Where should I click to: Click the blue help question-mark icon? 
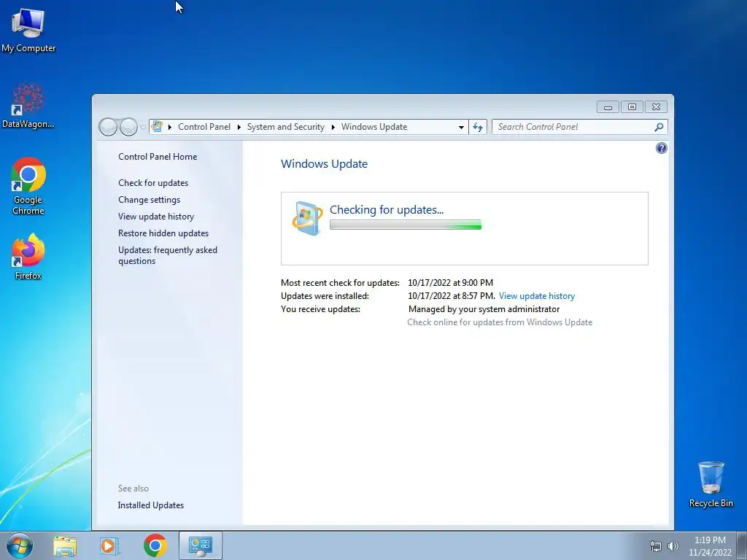point(661,148)
